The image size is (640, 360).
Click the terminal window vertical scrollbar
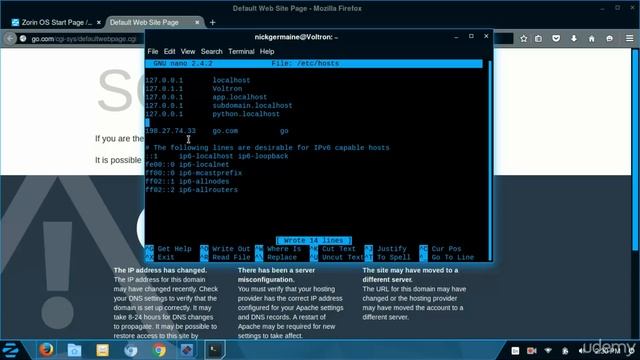tap(489, 159)
